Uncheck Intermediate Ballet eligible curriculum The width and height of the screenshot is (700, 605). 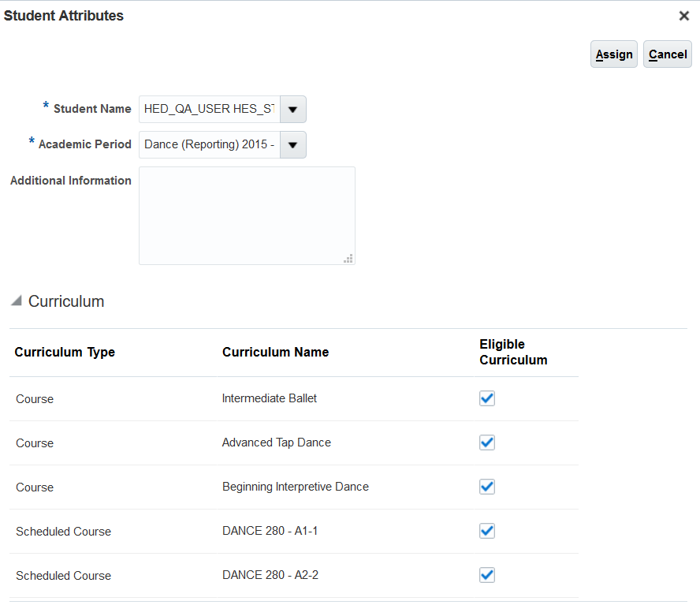(487, 398)
